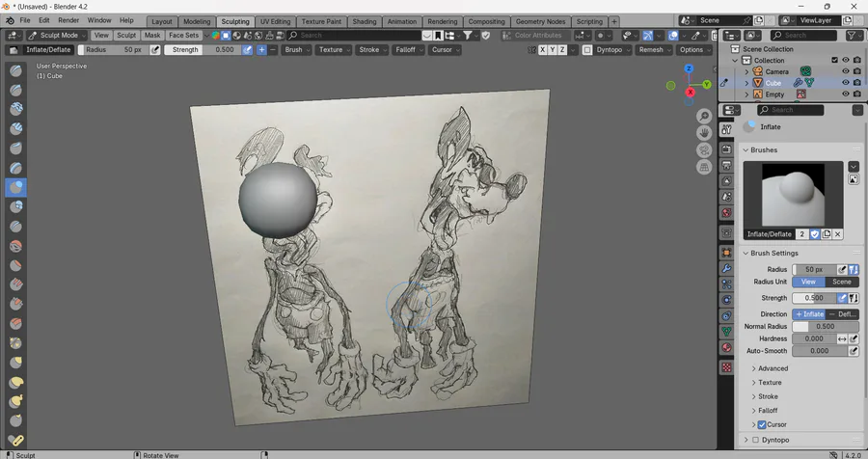Screen dimensions: 868x459
Task: Toggle Collection exclude checkbox in outliner
Action: 834,61
